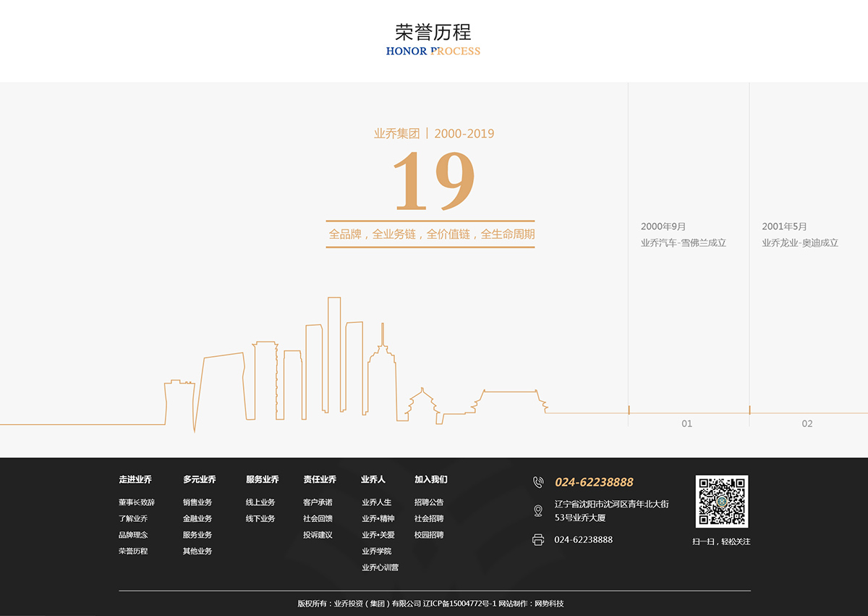Click the location pin icon
Viewport: 868px width, 616px height.
click(x=538, y=511)
